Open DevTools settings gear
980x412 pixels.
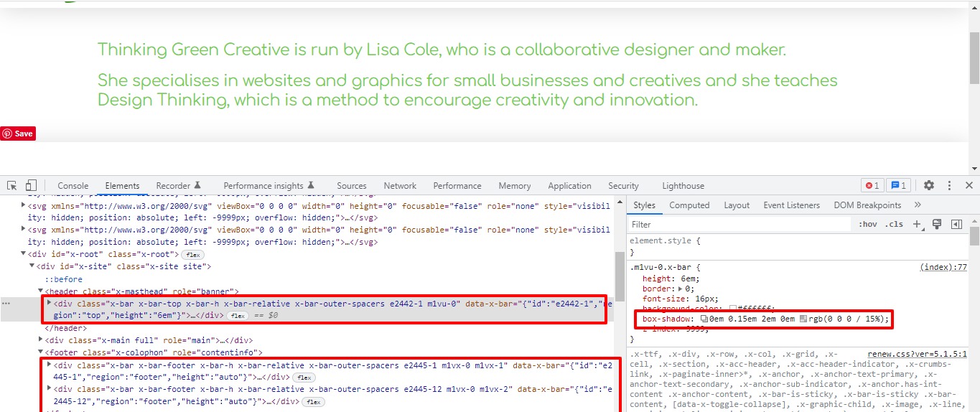pos(929,185)
